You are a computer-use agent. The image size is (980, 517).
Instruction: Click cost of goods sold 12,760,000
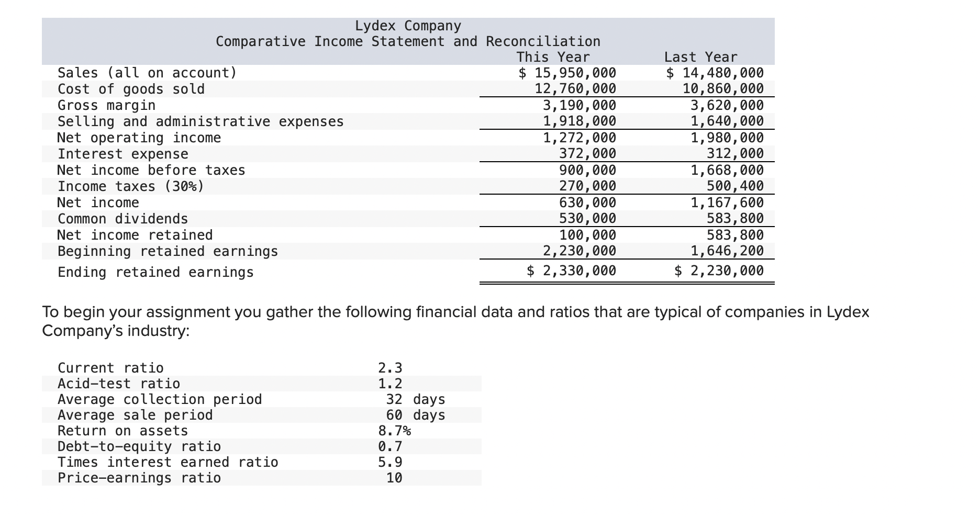click(x=575, y=89)
